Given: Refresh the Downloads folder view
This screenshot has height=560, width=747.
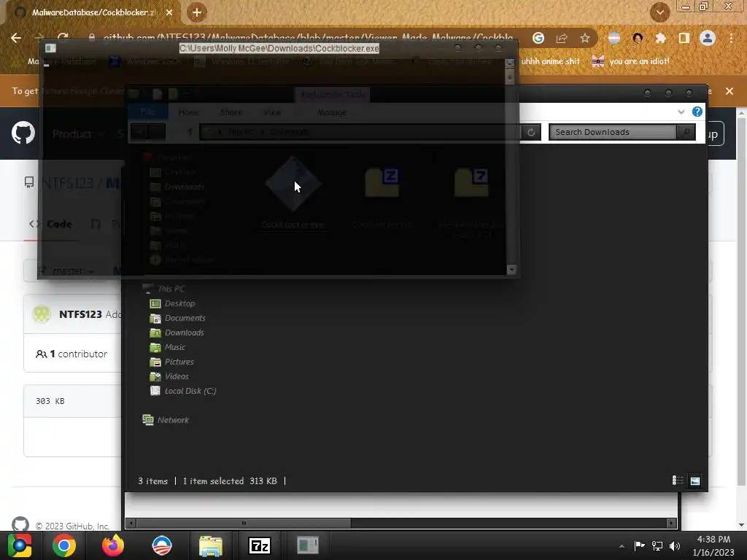Looking at the screenshot, I should pos(531,132).
